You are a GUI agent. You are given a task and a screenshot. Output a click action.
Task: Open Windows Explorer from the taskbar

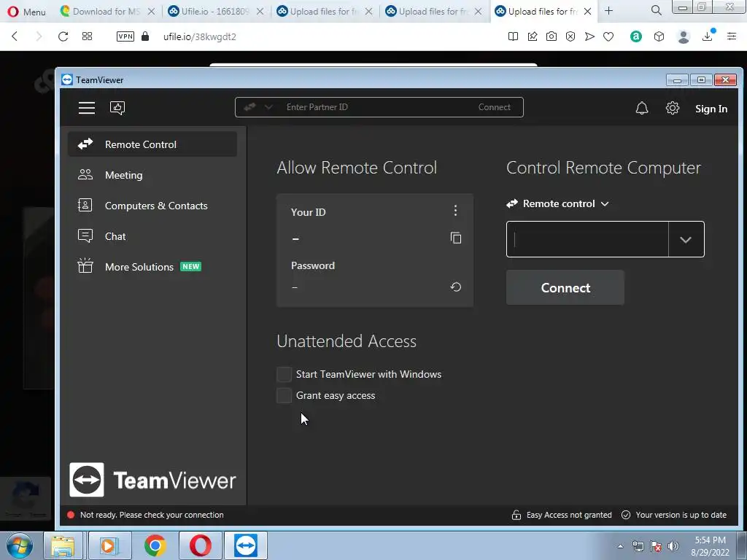(63, 545)
